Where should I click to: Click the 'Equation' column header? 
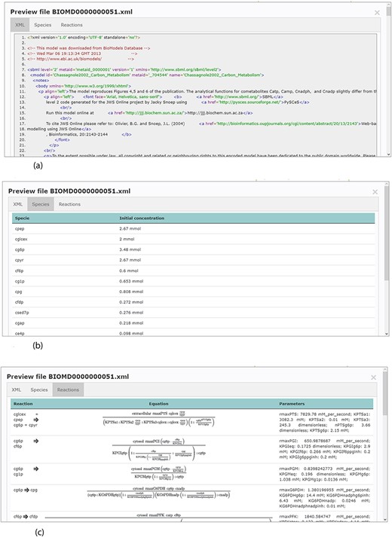159,404
